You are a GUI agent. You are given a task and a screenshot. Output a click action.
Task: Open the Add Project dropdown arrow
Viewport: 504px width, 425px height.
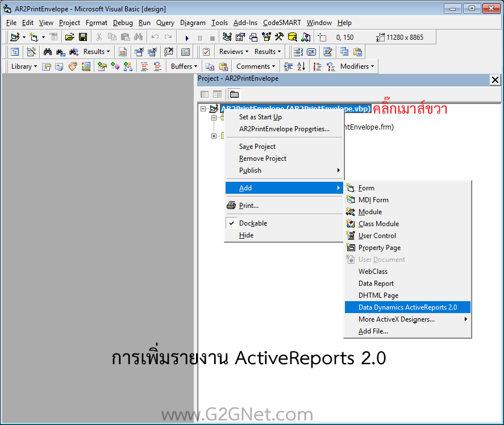[x=24, y=37]
